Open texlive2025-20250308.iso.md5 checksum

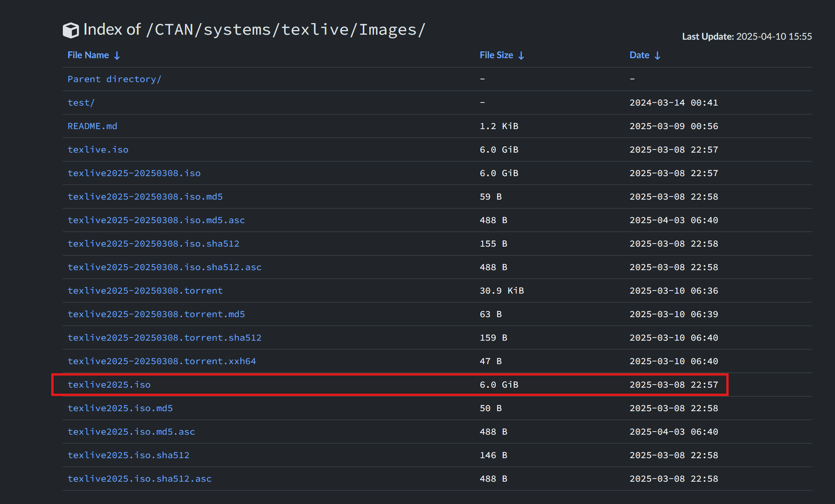pyautogui.click(x=145, y=197)
